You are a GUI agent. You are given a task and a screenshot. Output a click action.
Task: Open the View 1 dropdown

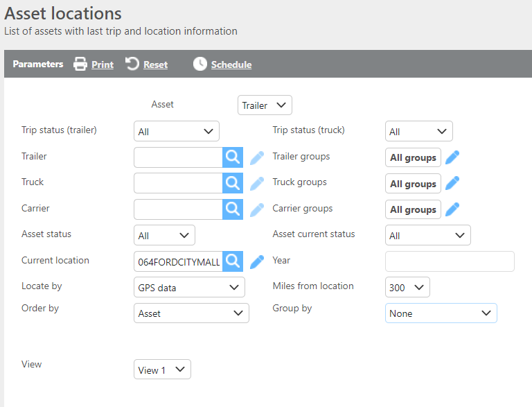click(x=162, y=370)
